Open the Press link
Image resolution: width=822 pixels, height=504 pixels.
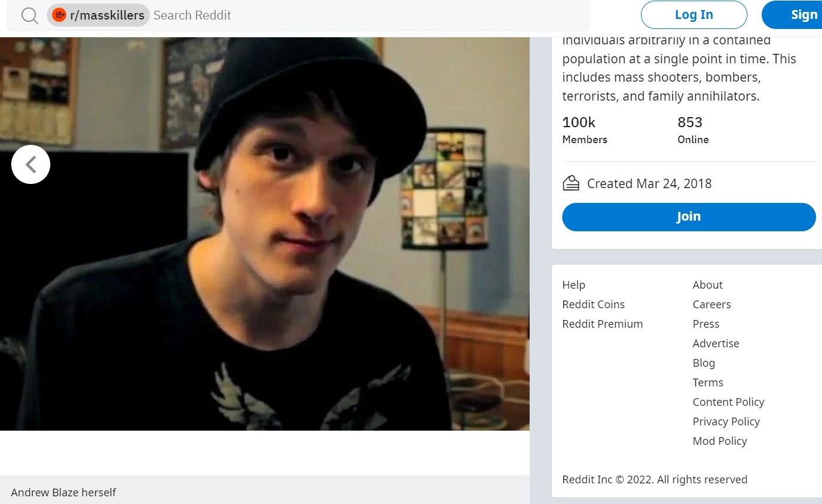click(x=706, y=324)
